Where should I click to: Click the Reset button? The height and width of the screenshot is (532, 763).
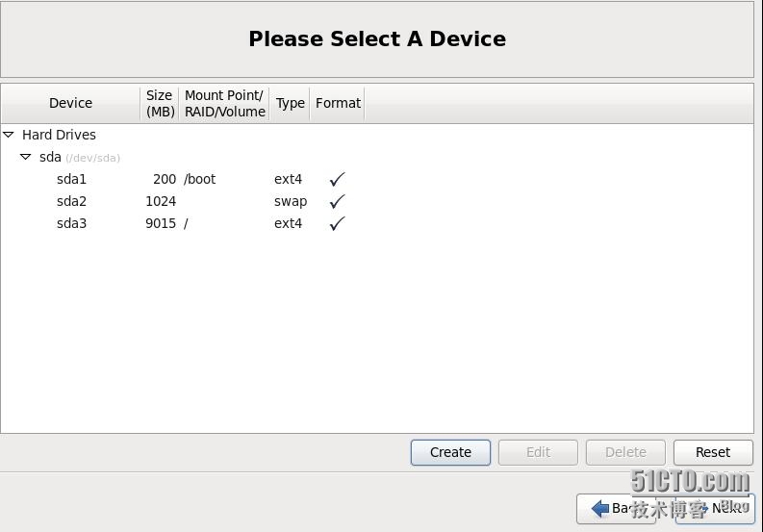click(x=713, y=452)
